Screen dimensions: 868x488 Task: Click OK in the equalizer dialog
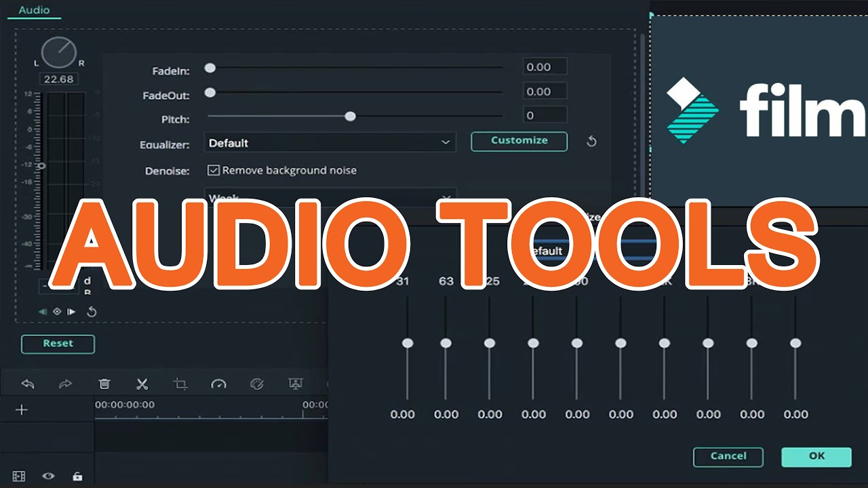[816, 457]
